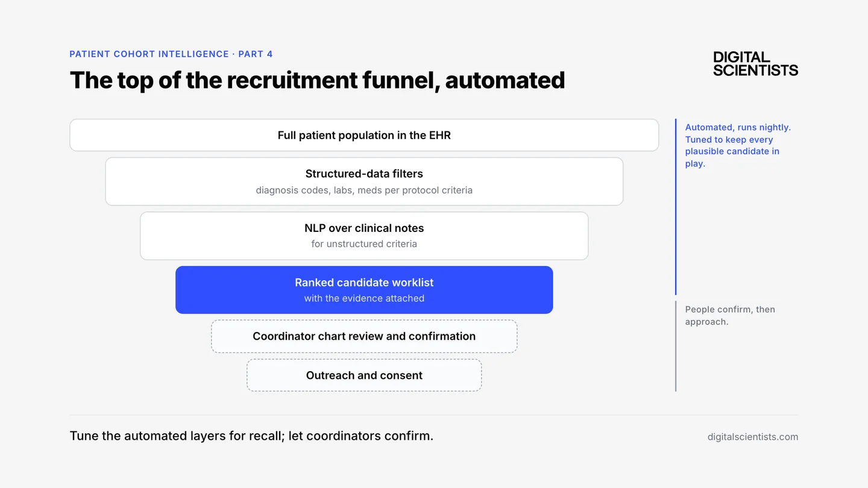The image size is (868, 488).
Task: Click the 'Automated, runs nightly' side note
Action: 738,145
